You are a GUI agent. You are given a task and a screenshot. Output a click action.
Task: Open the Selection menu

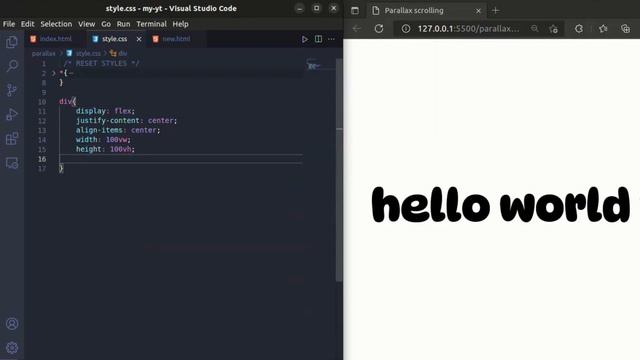(x=56, y=24)
